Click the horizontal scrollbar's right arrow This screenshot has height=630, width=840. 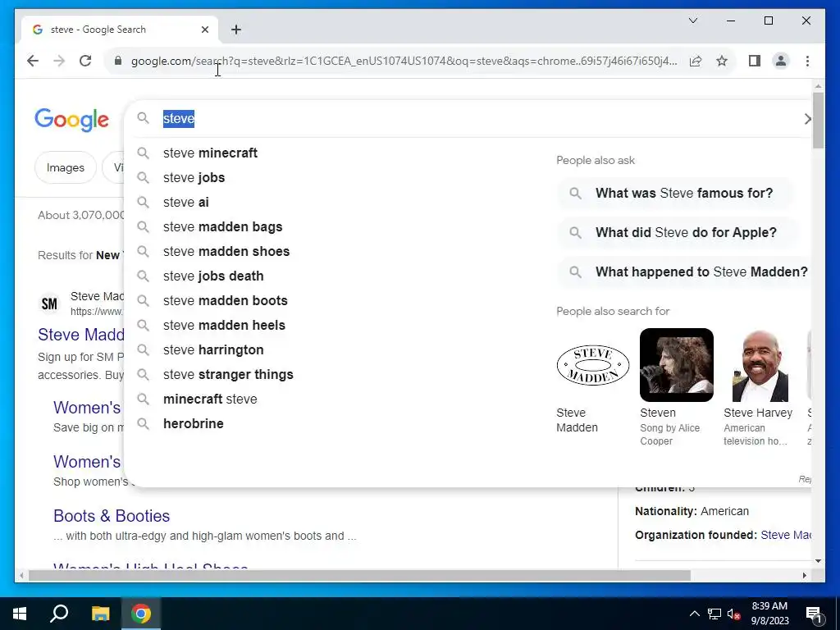point(804,575)
